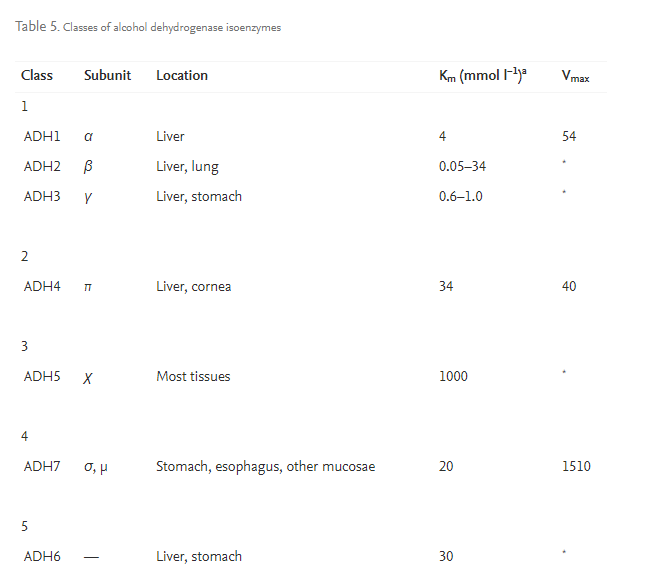Select the 'Liver, lung' location cell

(187, 166)
